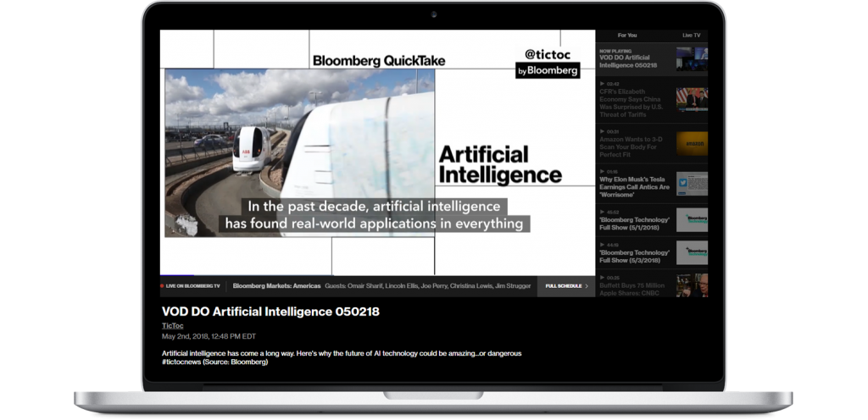Click the yellow Amazon thumbnail
The height and width of the screenshot is (420, 868).
692,143
